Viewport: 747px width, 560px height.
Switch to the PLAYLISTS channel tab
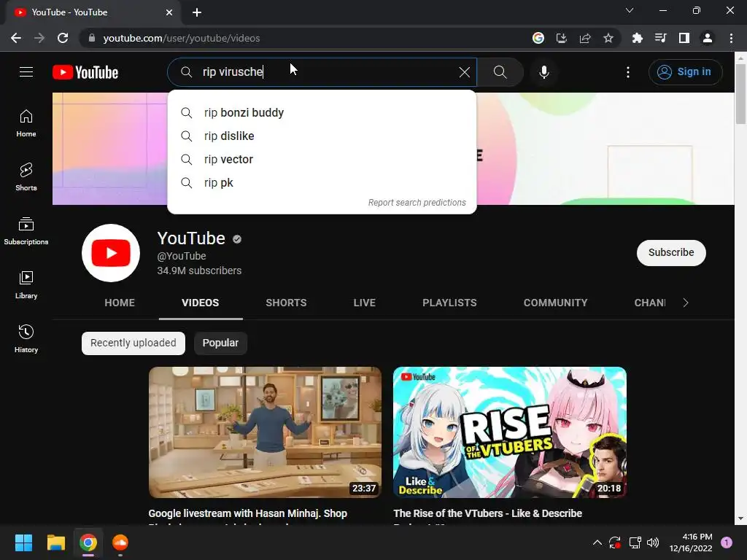point(449,303)
